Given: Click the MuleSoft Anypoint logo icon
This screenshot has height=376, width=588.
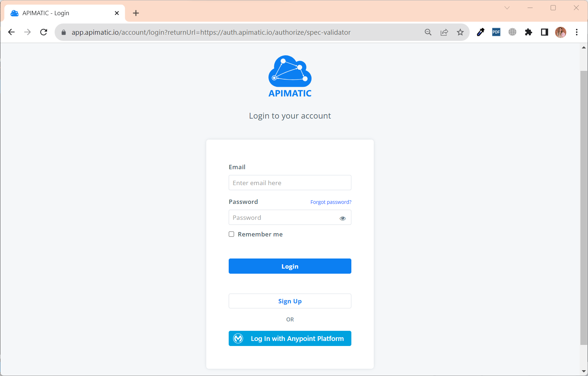Looking at the screenshot, I should coord(238,338).
